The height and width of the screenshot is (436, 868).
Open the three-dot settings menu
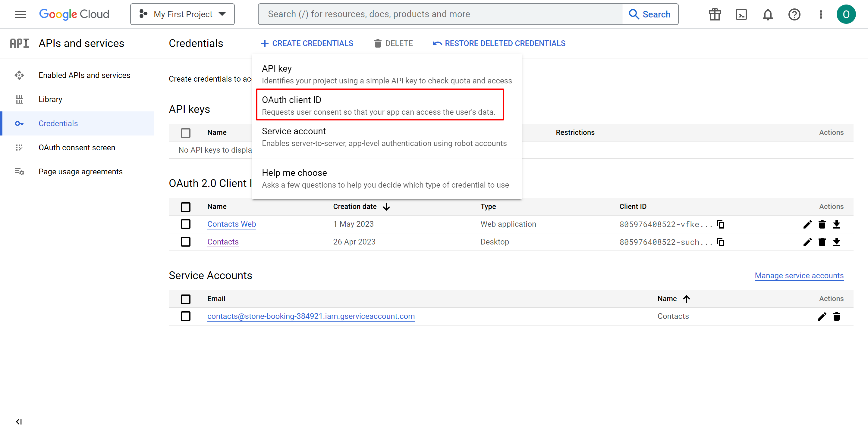pos(821,14)
